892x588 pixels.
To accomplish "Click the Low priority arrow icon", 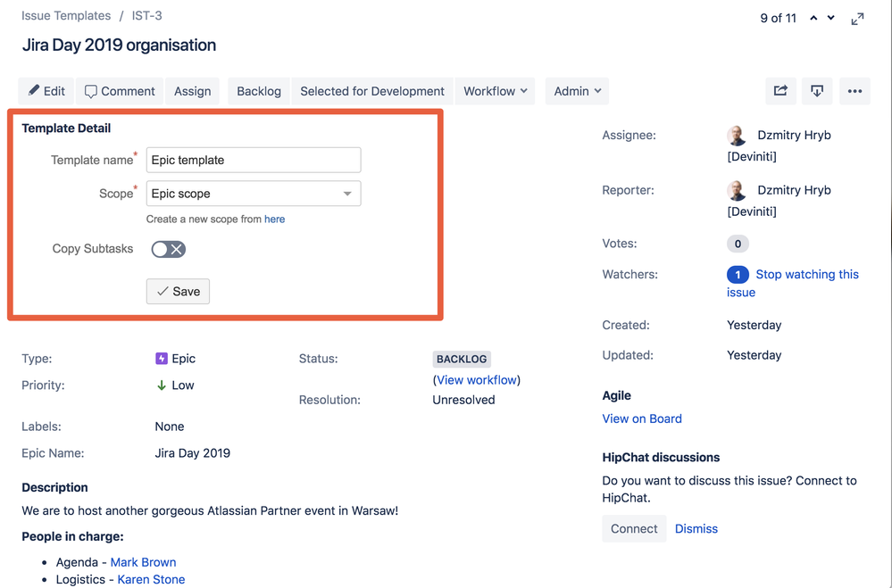I will pyautogui.click(x=160, y=385).
